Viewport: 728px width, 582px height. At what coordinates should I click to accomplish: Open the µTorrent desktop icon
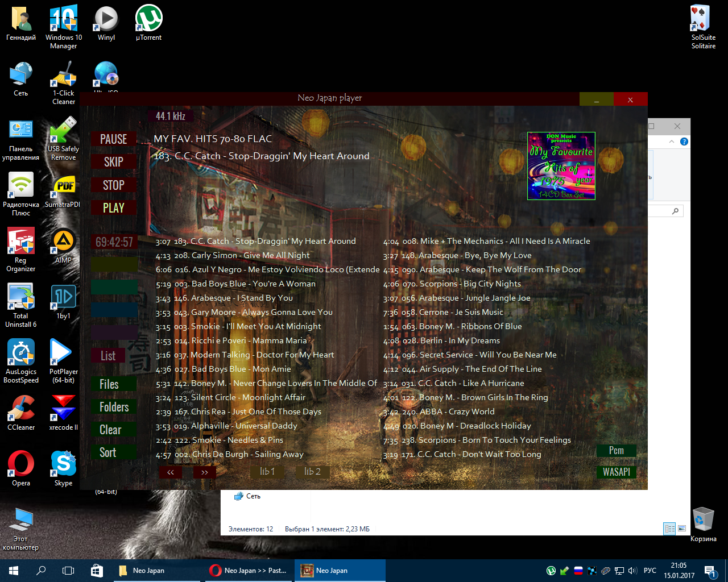pos(148,23)
